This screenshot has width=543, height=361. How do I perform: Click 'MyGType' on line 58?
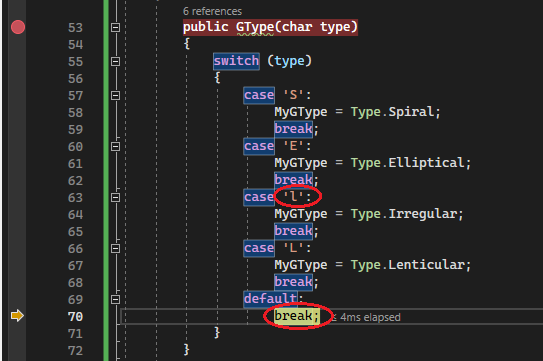301,112
